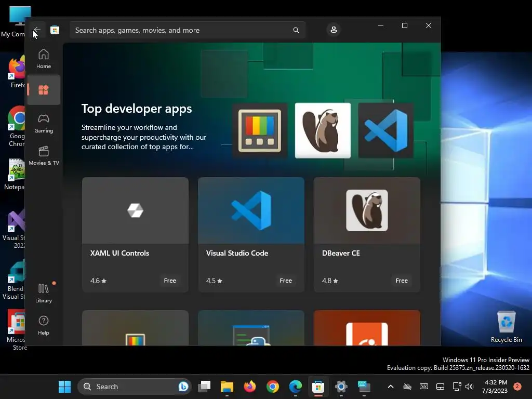Click the 4.8 rating on DBeaver CE
Screen dimensions: 532x399
point(330,281)
